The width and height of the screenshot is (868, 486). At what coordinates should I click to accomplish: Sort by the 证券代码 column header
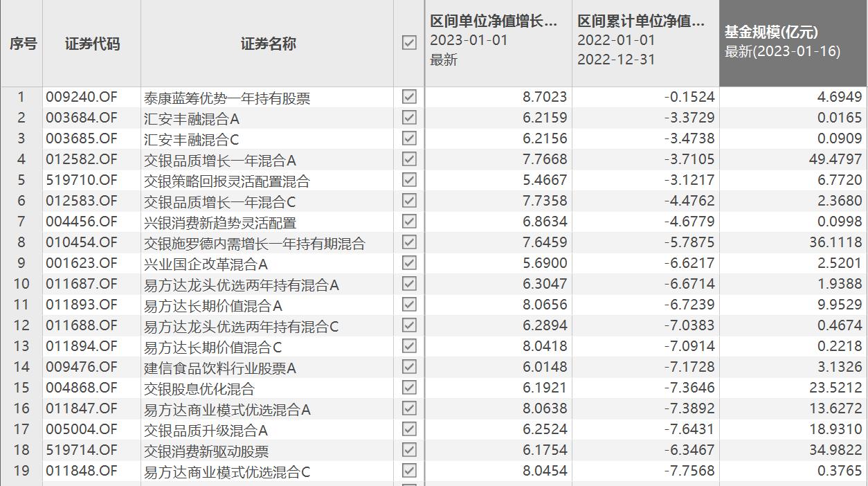click(x=92, y=44)
